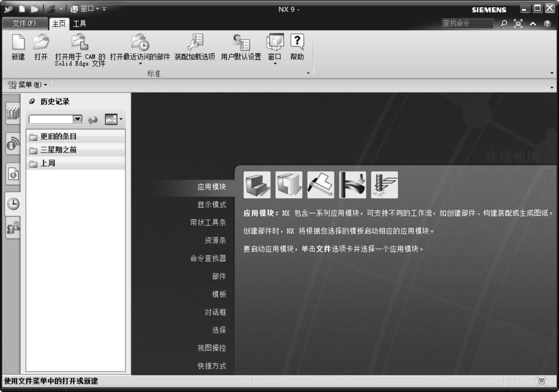
Task: Open title bar quick access customize arrow
Action: (x=104, y=9)
